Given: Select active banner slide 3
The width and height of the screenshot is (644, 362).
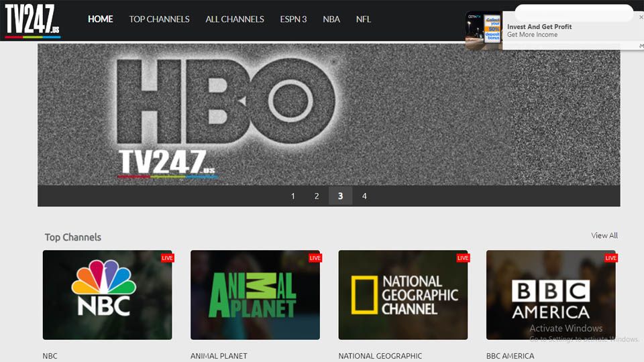Looking at the screenshot, I should coord(341,196).
